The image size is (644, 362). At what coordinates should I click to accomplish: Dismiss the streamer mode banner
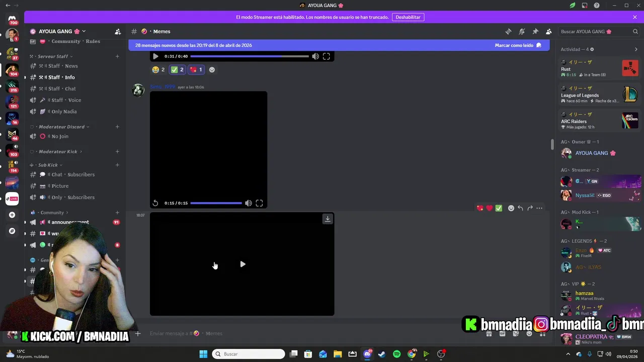tap(635, 17)
